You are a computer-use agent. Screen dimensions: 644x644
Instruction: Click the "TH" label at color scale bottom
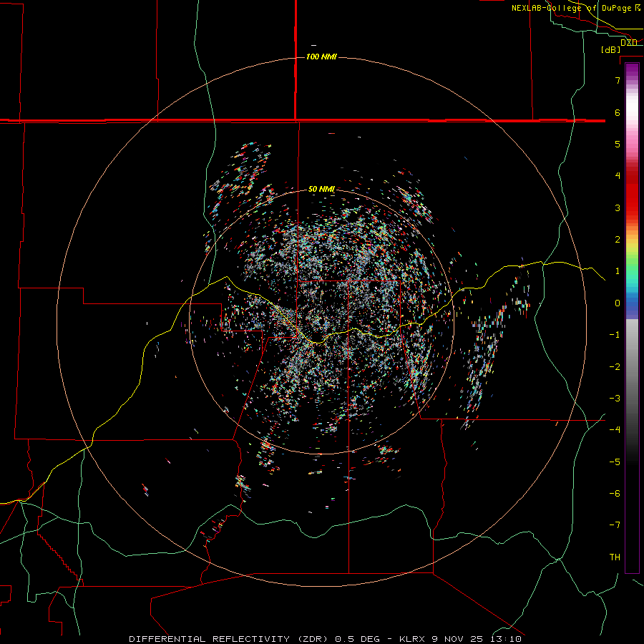pos(615,557)
